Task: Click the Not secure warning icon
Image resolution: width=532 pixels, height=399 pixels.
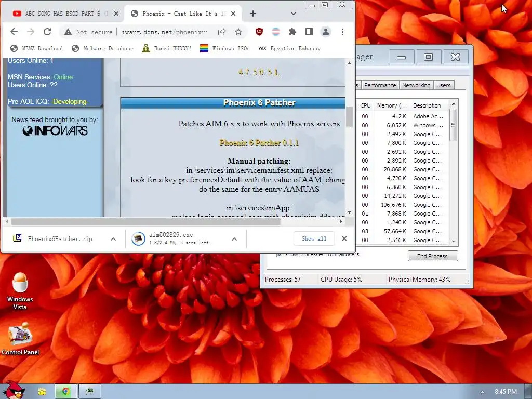Action: pyautogui.click(x=68, y=32)
